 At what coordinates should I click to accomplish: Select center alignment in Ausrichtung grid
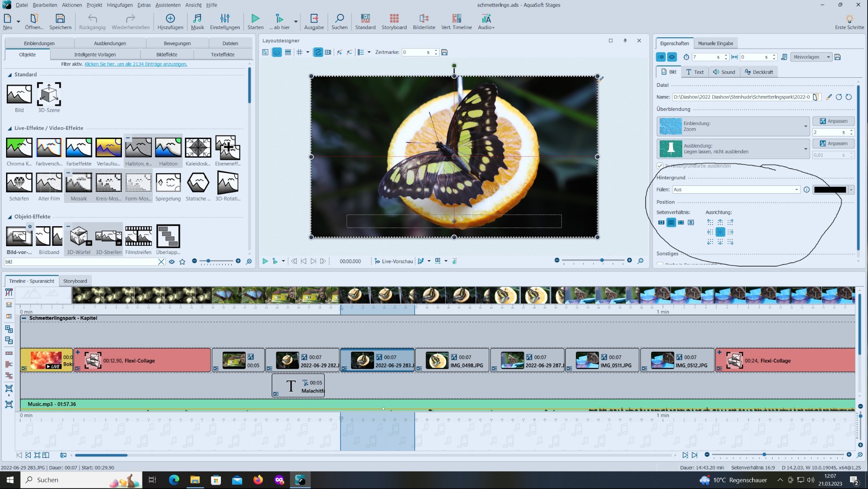pos(720,232)
